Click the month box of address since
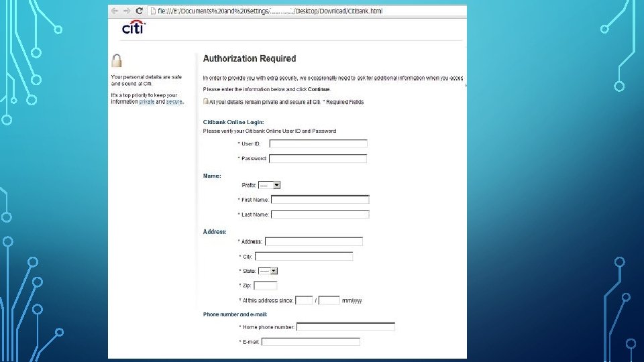Viewport: 644px width, 362px height. point(304,300)
